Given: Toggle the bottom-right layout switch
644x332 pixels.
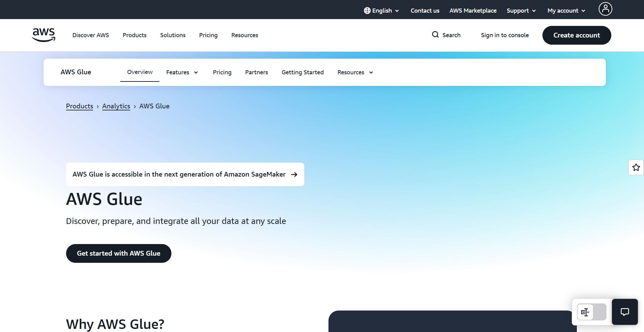Looking at the screenshot, I should click(592, 312).
